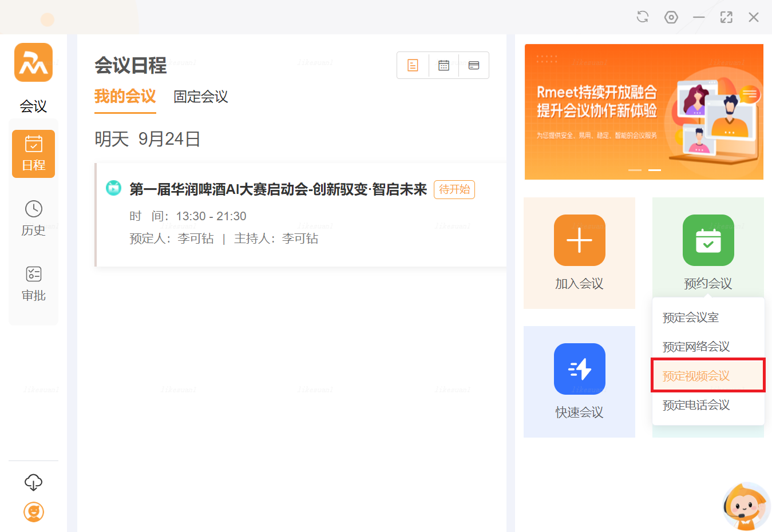Open settings via hexagon gear icon
The image size is (772, 532).
[x=671, y=17]
